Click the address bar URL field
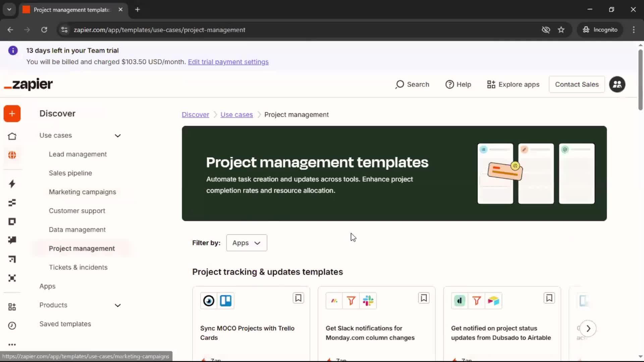 302,30
